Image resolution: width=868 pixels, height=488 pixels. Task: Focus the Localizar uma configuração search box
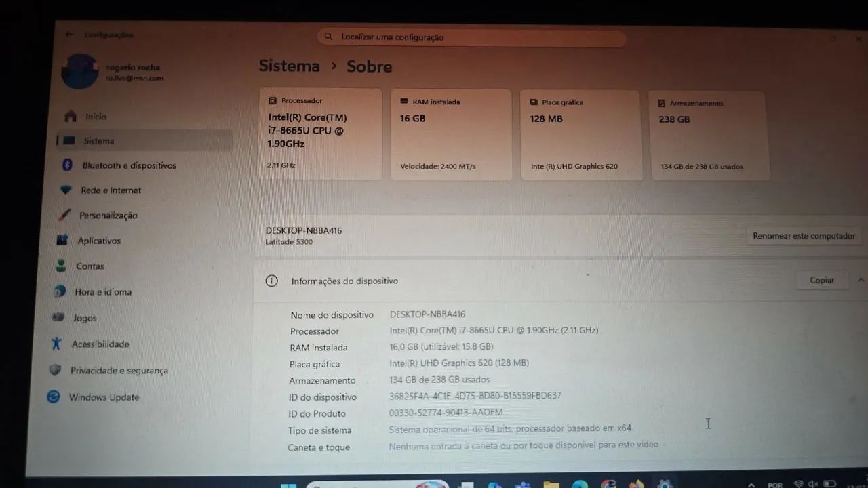pos(471,37)
